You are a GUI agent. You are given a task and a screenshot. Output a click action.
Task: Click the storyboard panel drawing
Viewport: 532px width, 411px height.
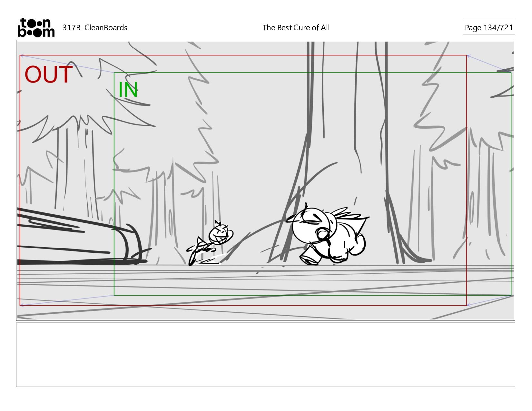pos(266,181)
